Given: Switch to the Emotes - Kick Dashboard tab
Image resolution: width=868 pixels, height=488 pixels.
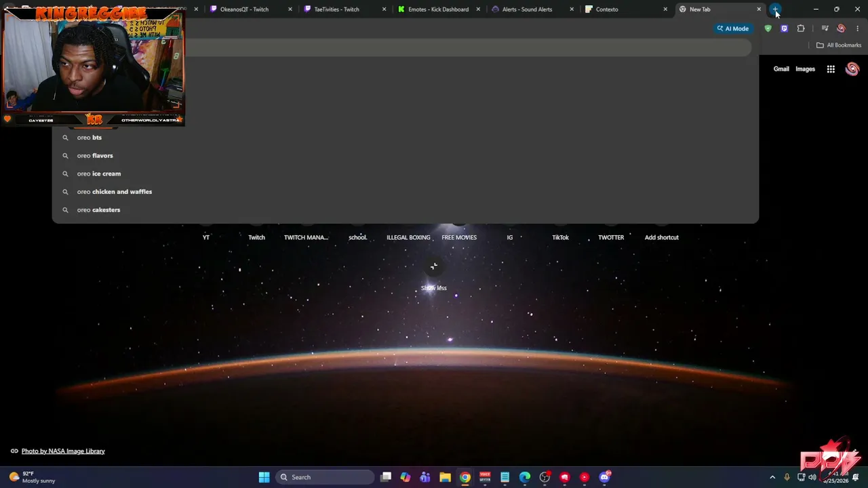Looking at the screenshot, I should click(438, 9).
